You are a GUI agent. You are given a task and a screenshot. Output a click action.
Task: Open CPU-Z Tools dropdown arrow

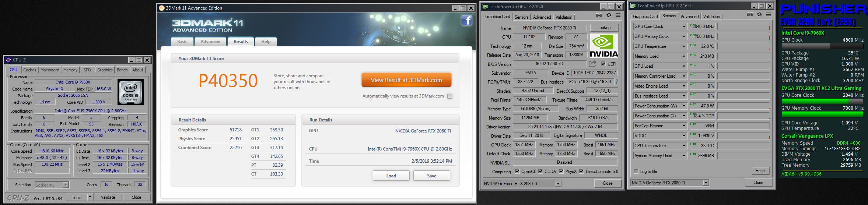pos(90,197)
